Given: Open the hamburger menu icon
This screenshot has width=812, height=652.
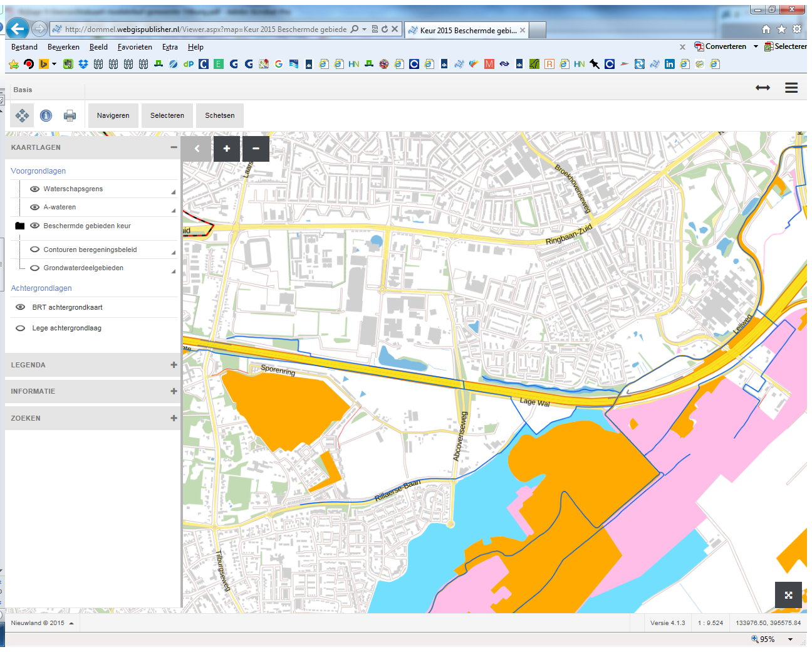Looking at the screenshot, I should click(791, 88).
